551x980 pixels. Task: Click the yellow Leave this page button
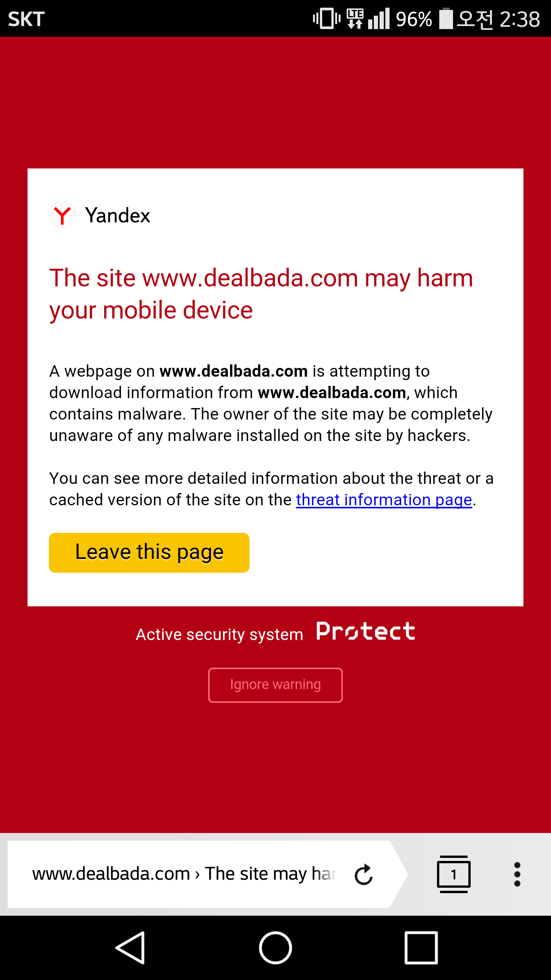point(149,552)
